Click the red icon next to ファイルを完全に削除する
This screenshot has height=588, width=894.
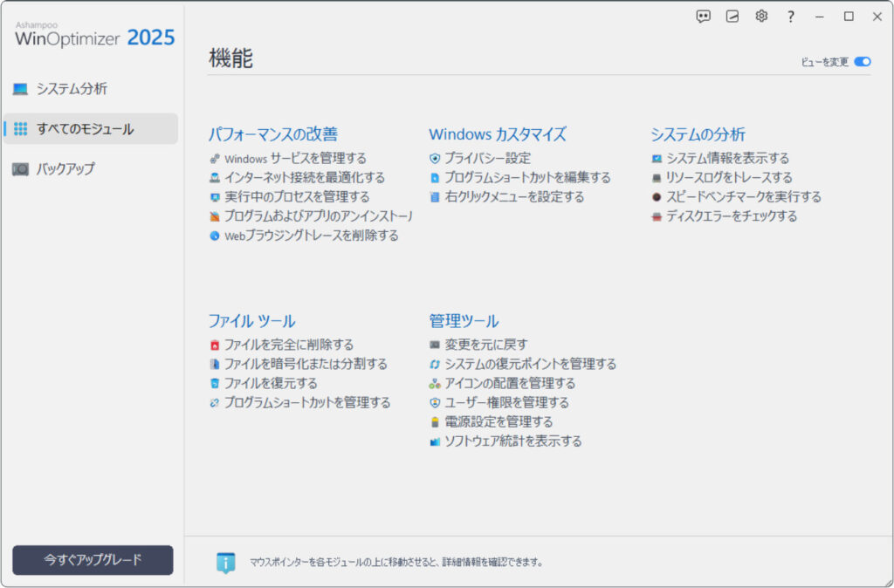[215, 345]
